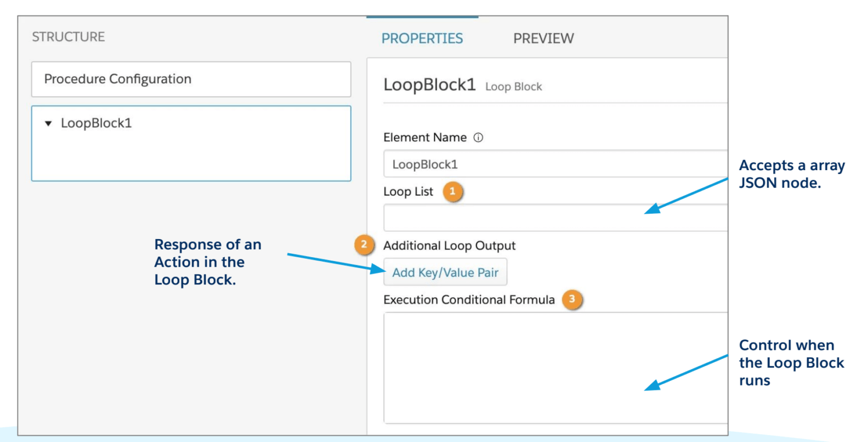Click the Additional Loop Output label
This screenshot has width=868, height=442.
(x=449, y=246)
